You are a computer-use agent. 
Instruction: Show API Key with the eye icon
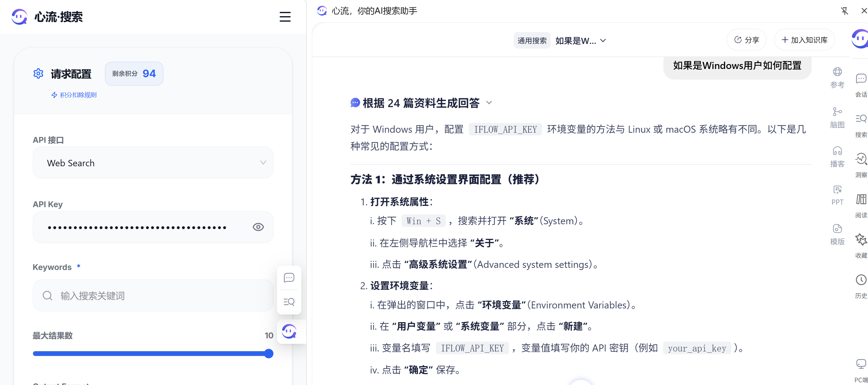pos(258,227)
